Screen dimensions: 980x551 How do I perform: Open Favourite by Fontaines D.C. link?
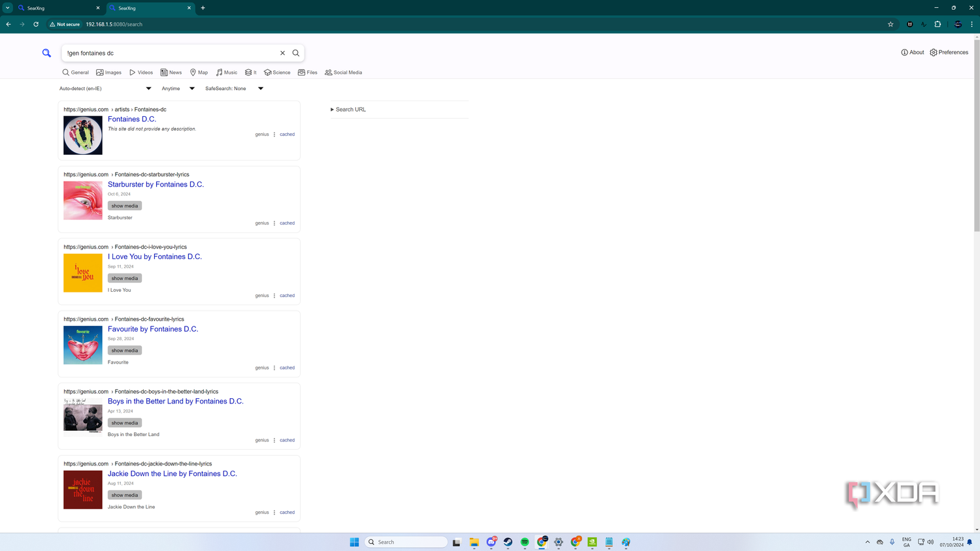click(x=153, y=329)
